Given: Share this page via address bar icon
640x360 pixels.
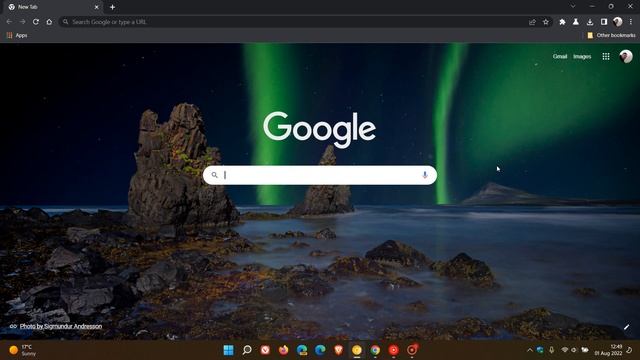Looking at the screenshot, I should [532, 22].
